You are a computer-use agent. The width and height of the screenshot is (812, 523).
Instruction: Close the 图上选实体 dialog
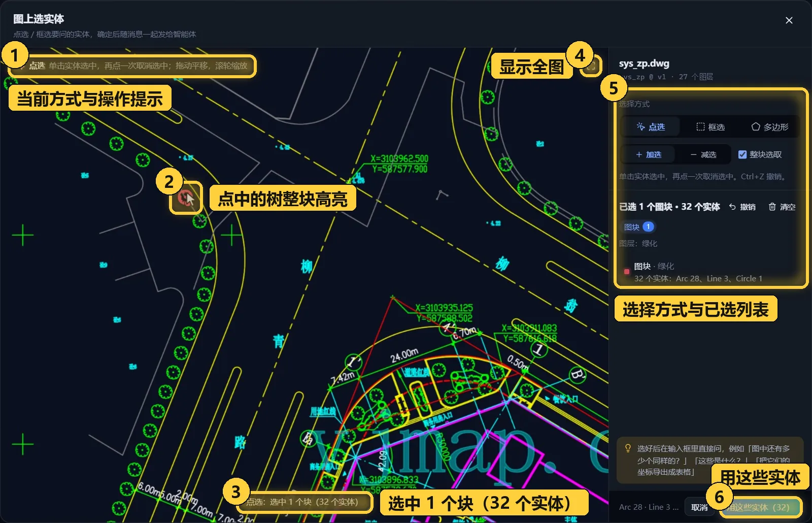click(x=789, y=20)
